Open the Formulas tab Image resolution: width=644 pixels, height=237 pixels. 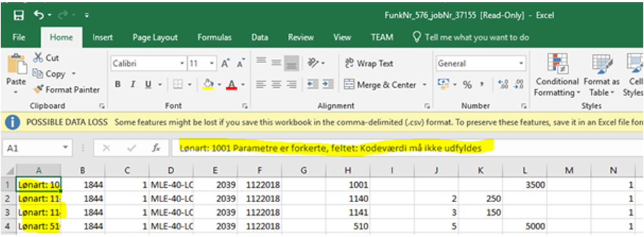[x=214, y=37]
